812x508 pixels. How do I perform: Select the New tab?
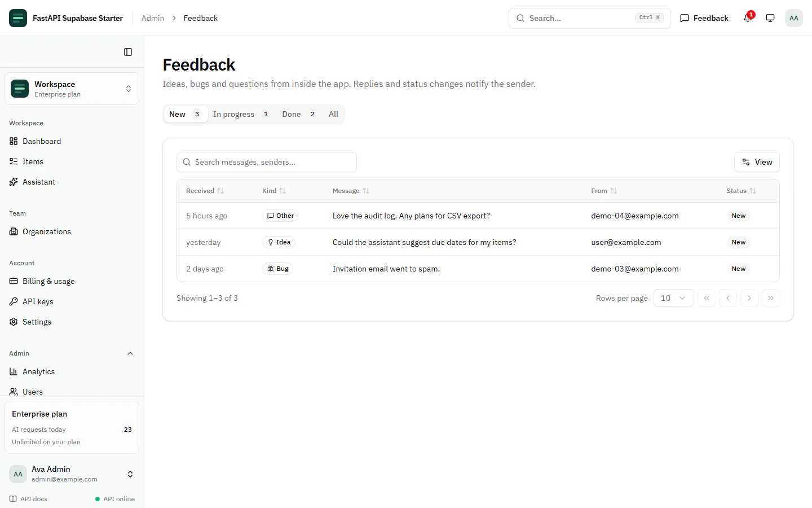click(x=185, y=114)
